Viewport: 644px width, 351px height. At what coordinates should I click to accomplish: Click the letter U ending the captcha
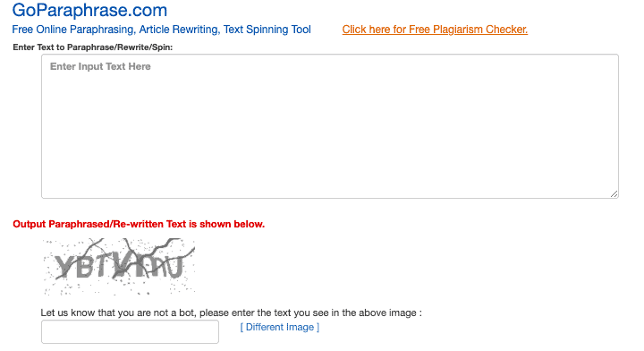[x=174, y=267]
